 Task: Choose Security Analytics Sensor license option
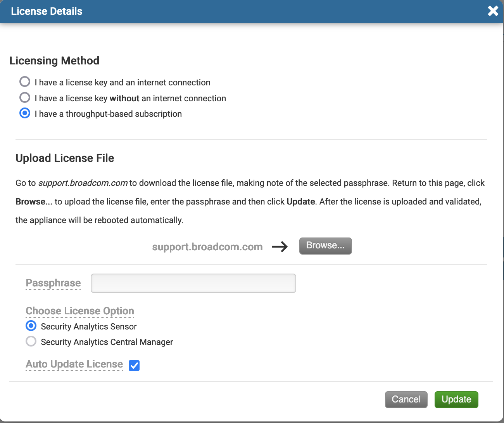(x=31, y=326)
